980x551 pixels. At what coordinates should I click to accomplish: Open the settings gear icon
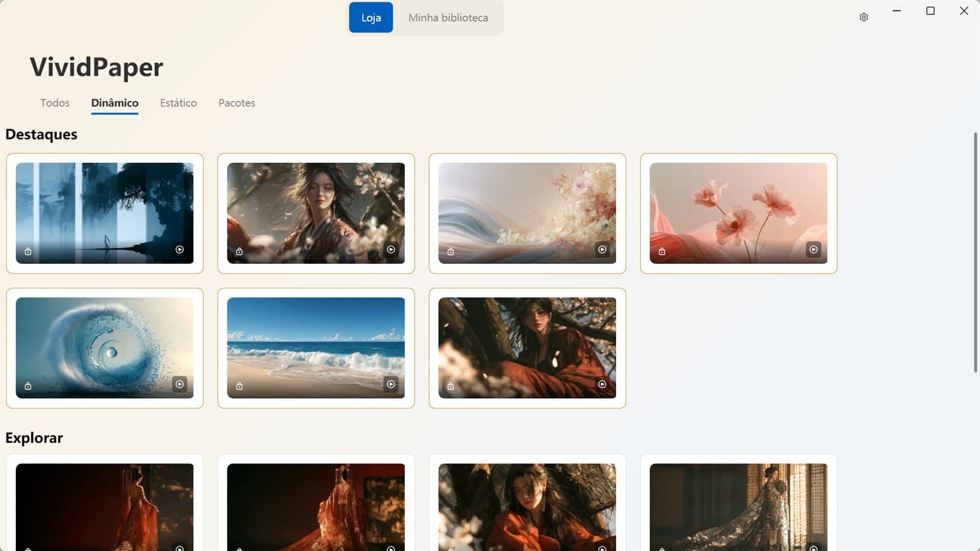[864, 17]
